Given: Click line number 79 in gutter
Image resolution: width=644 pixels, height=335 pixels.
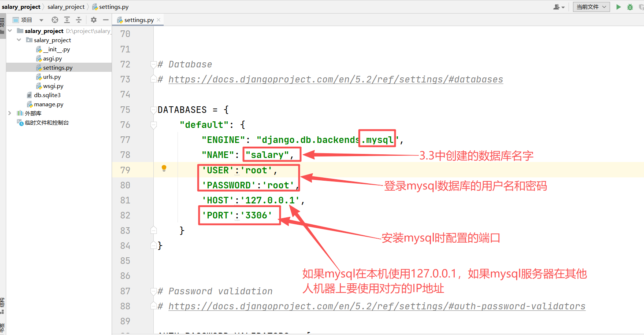Looking at the screenshot, I should [125, 170].
